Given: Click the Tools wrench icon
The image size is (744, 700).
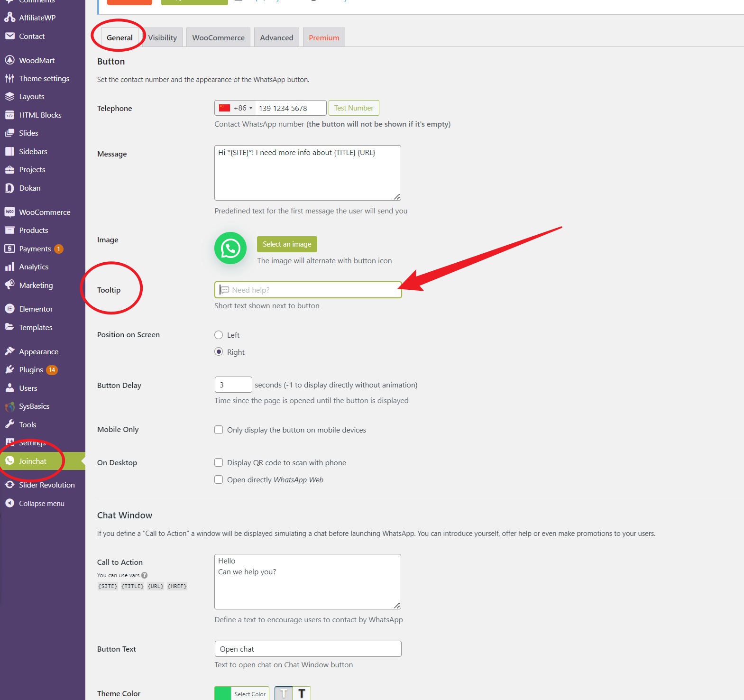Looking at the screenshot, I should [9, 424].
